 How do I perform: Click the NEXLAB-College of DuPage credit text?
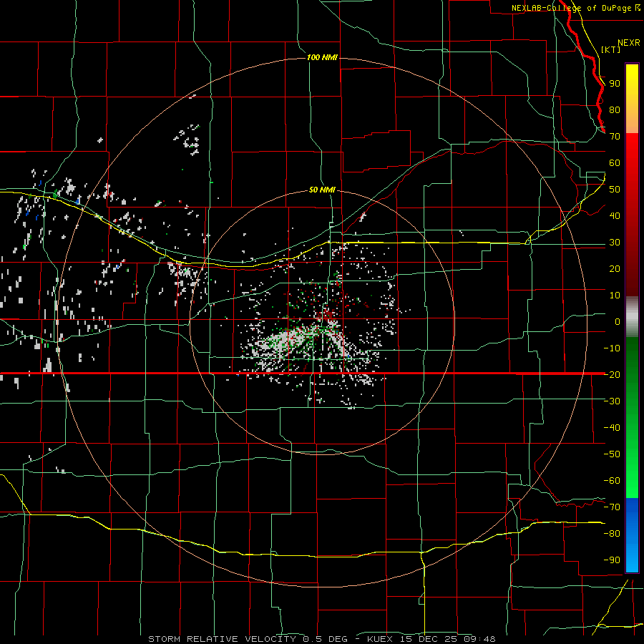[x=576, y=8]
